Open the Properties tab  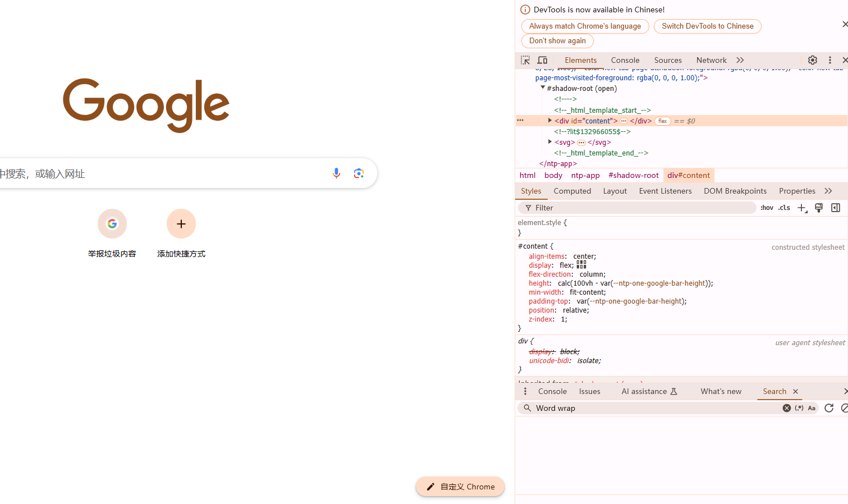pos(797,191)
